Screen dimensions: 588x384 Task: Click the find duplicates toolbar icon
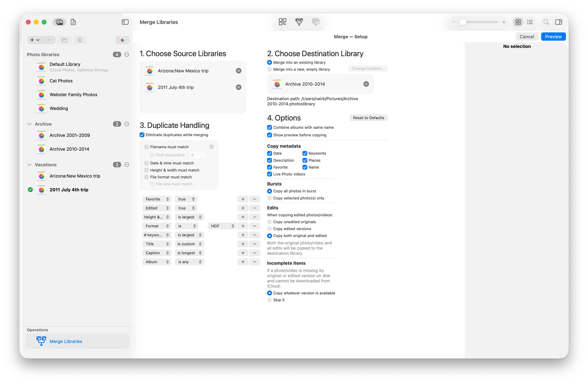[x=282, y=22]
